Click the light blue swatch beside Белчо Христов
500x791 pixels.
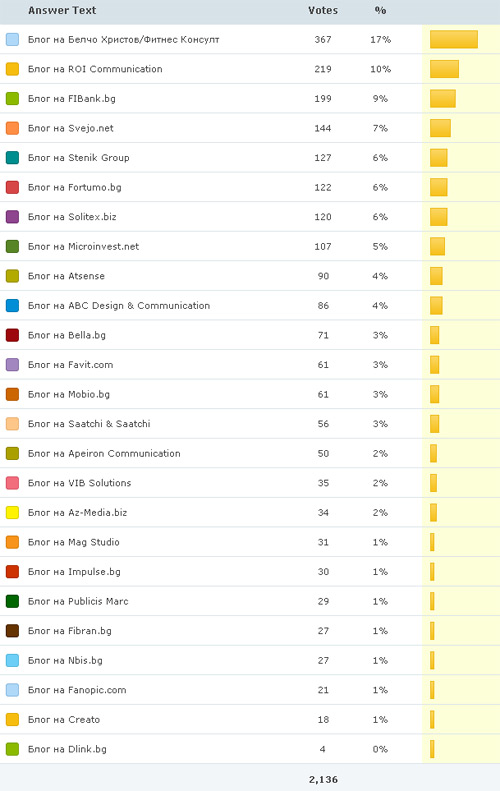tap(12, 39)
